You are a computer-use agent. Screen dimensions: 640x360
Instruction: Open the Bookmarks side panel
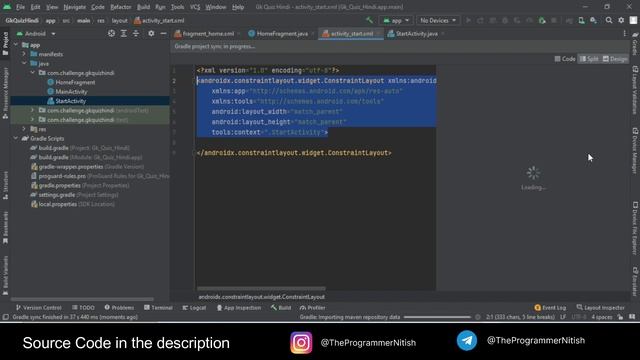pos(5,227)
